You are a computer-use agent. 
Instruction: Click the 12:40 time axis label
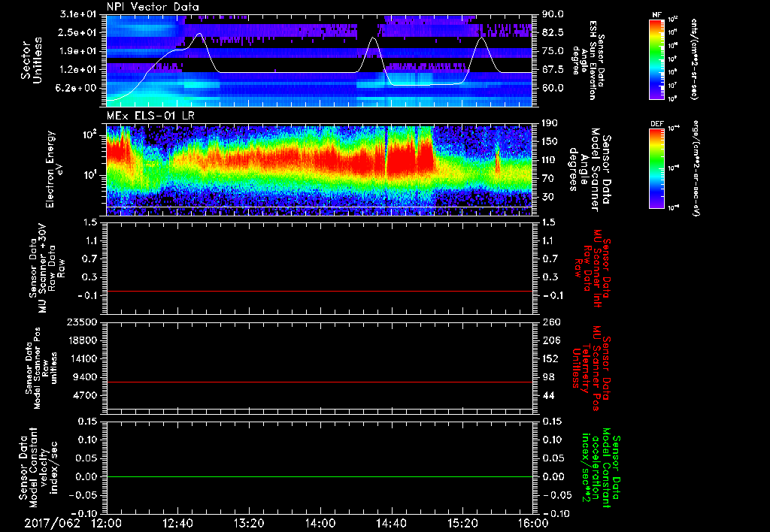pyautogui.click(x=177, y=523)
